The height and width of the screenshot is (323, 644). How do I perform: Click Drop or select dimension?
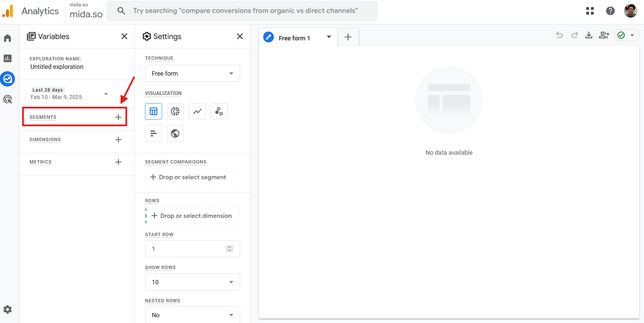point(193,216)
